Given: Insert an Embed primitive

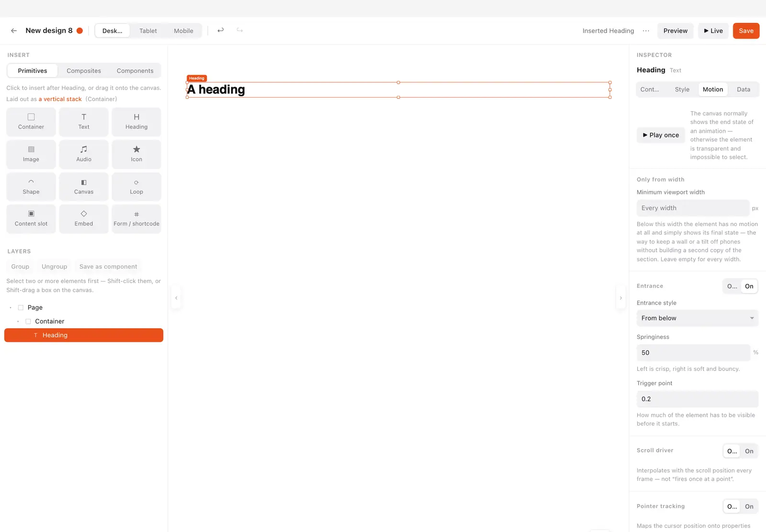Looking at the screenshot, I should coord(84,219).
